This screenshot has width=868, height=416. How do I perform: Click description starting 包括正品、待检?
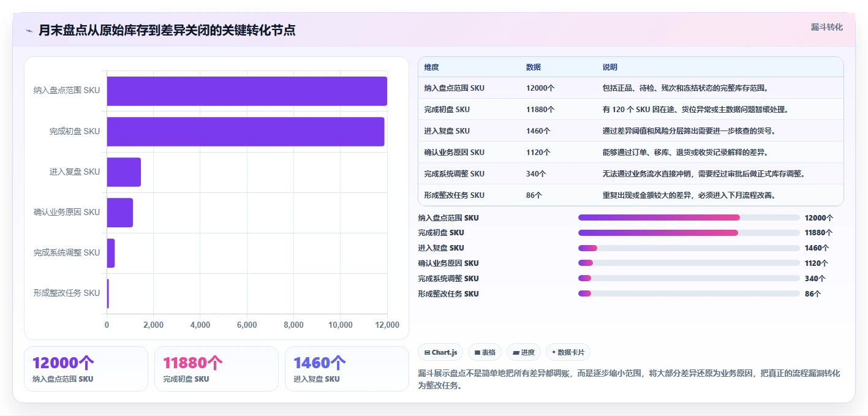pyautogui.click(x=685, y=88)
